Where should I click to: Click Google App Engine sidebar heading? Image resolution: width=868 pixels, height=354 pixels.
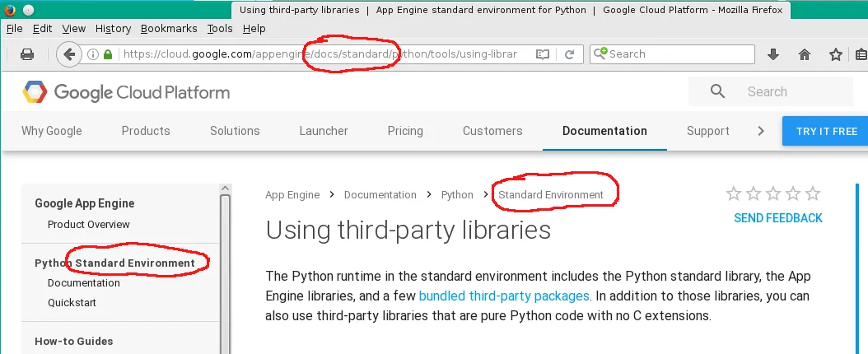point(85,203)
